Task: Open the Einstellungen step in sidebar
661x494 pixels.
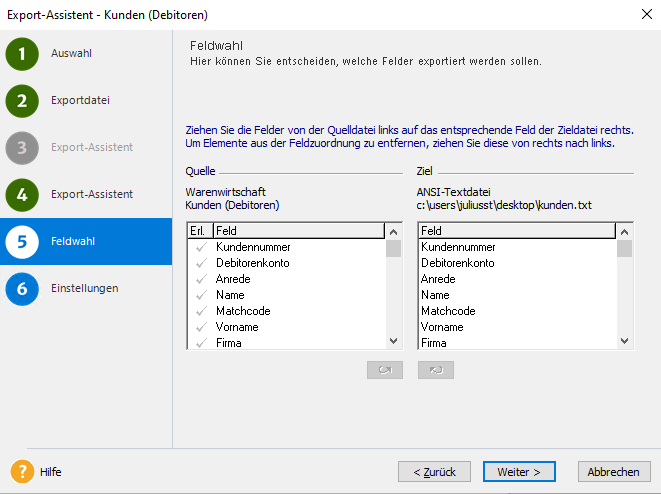Action: [85, 288]
